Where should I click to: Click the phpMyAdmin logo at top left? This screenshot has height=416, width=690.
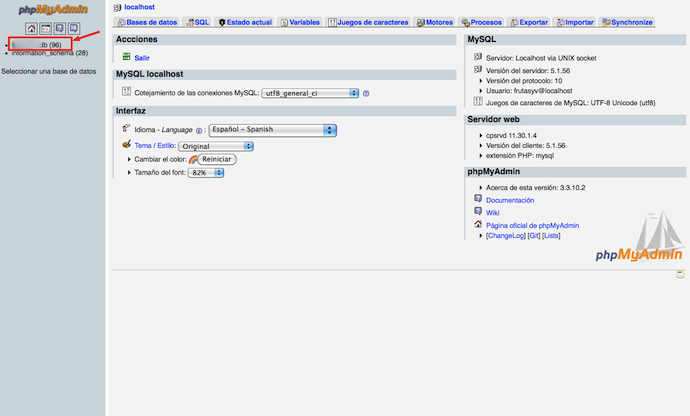(x=53, y=9)
